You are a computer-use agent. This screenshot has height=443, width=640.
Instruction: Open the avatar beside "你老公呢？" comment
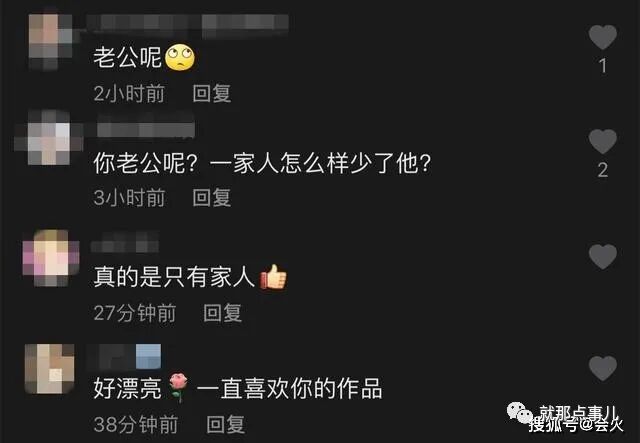[49, 137]
